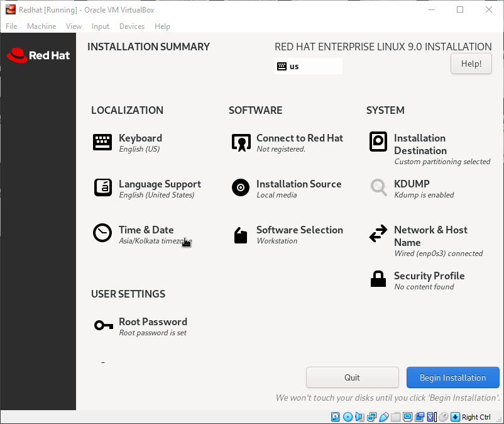This screenshot has width=504, height=424.
Task: Open the VirtualBox Help menu
Action: pyautogui.click(x=162, y=26)
